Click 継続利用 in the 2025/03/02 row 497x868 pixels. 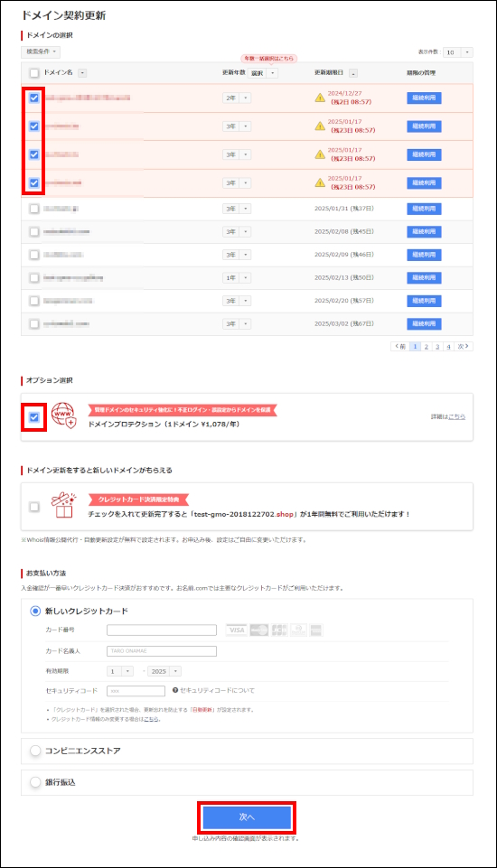pyautogui.click(x=424, y=323)
